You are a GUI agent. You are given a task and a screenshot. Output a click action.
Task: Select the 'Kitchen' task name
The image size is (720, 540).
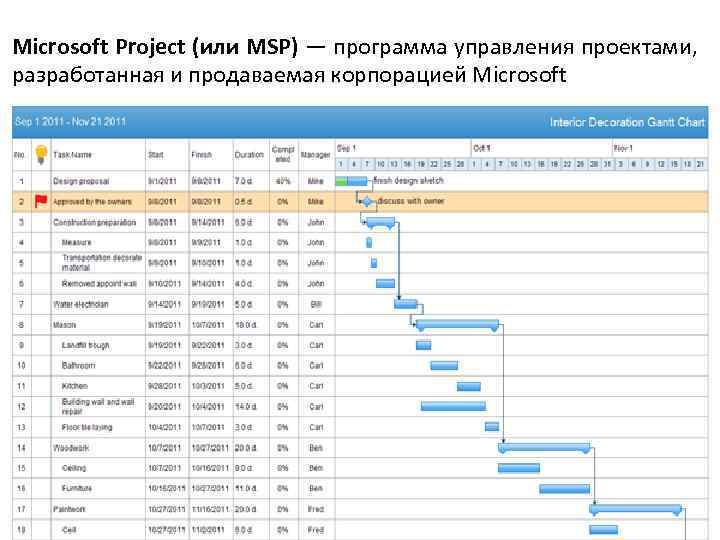(74, 386)
